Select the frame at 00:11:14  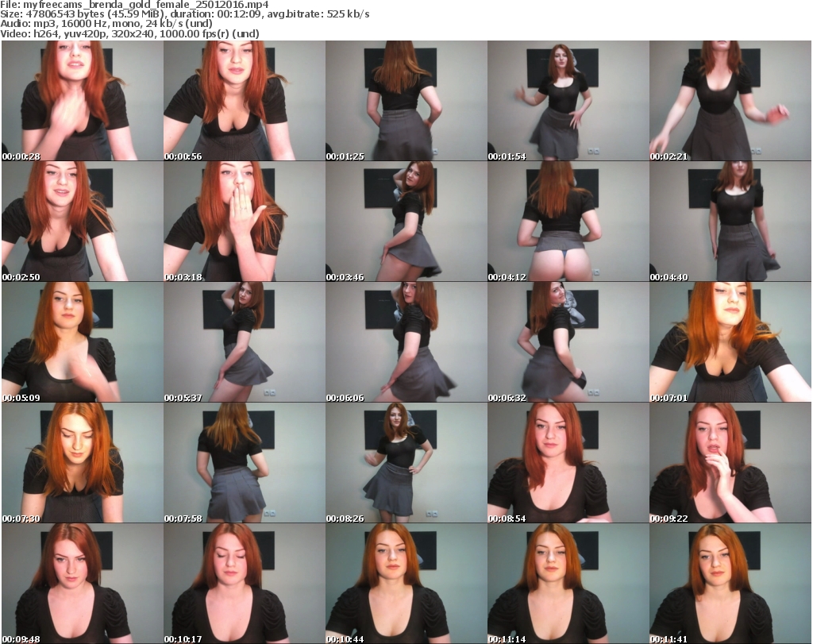click(x=568, y=584)
